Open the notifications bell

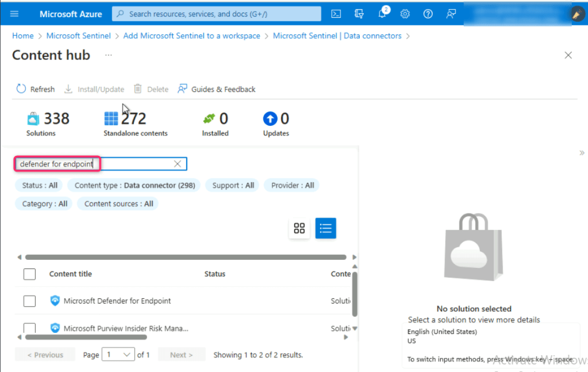[382, 14]
